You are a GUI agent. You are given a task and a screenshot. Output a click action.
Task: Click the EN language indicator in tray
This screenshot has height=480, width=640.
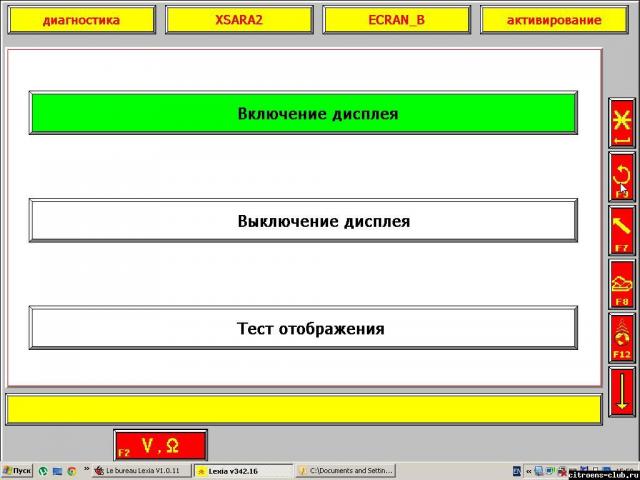(517, 471)
